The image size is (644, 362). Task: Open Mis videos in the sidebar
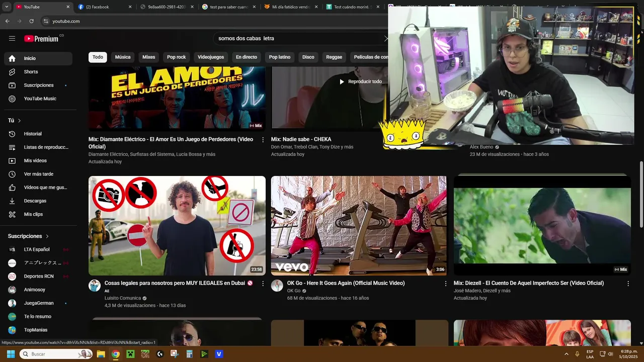[x=38, y=160]
